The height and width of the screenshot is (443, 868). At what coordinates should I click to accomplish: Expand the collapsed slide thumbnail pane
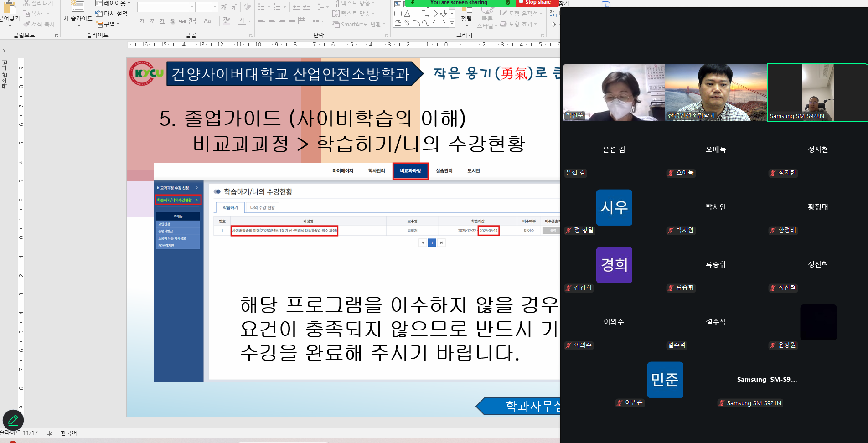click(4, 51)
